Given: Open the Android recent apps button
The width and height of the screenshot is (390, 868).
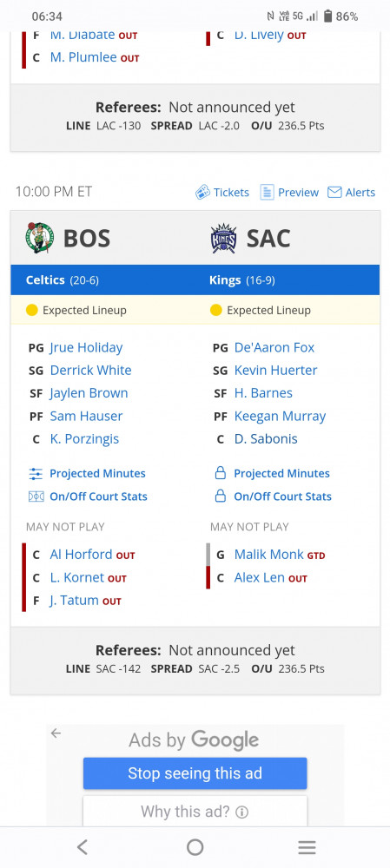Looking at the screenshot, I should (x=307, y=847).
